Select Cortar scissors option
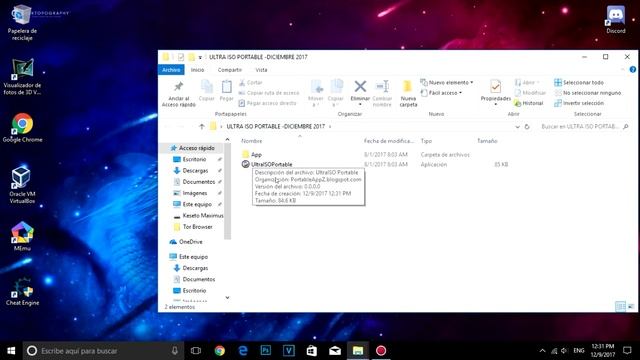 pyautogui.click(x=251, y=82)
